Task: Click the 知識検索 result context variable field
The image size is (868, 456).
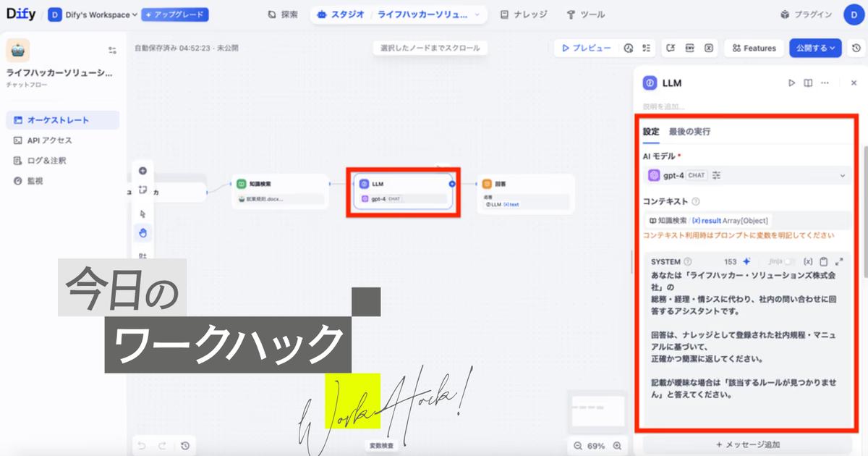Action: tap(748, 221)
